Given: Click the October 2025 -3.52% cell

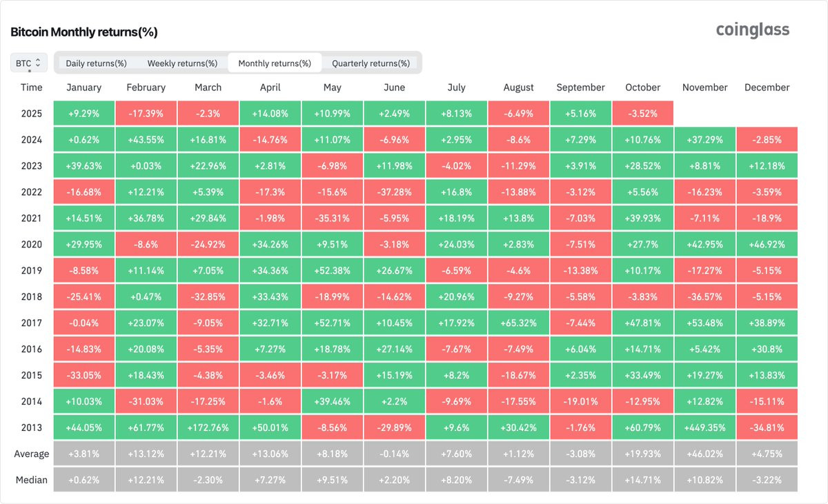Looking at the screenshot, I should 642,114.
